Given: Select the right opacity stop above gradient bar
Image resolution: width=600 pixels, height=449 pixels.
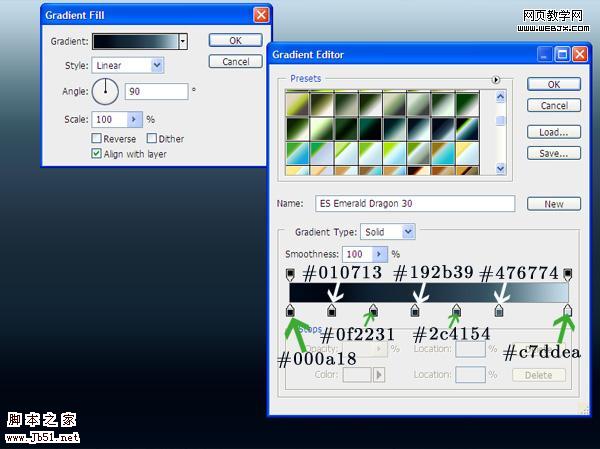Looking at the screenshot, I should pyautogui.click(x=567, y=274).
